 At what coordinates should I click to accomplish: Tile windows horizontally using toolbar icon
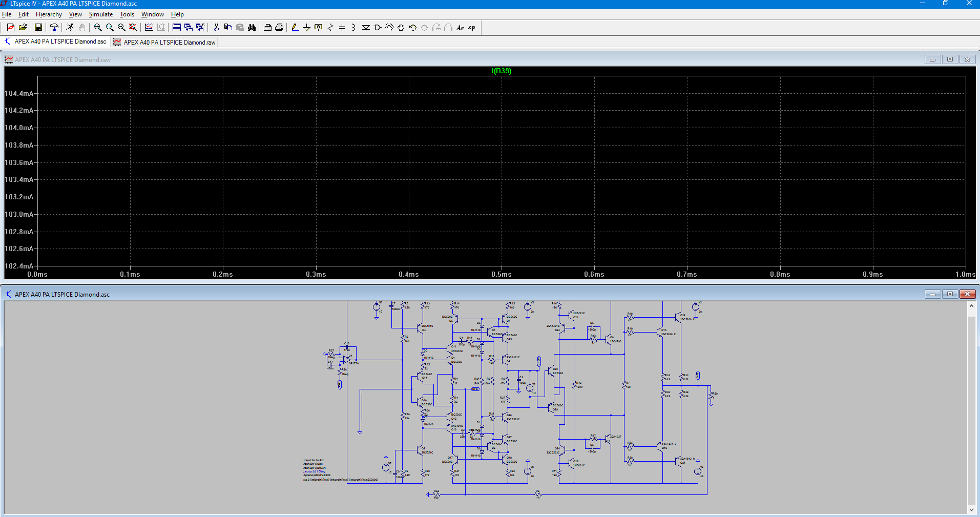coord(177,28)
